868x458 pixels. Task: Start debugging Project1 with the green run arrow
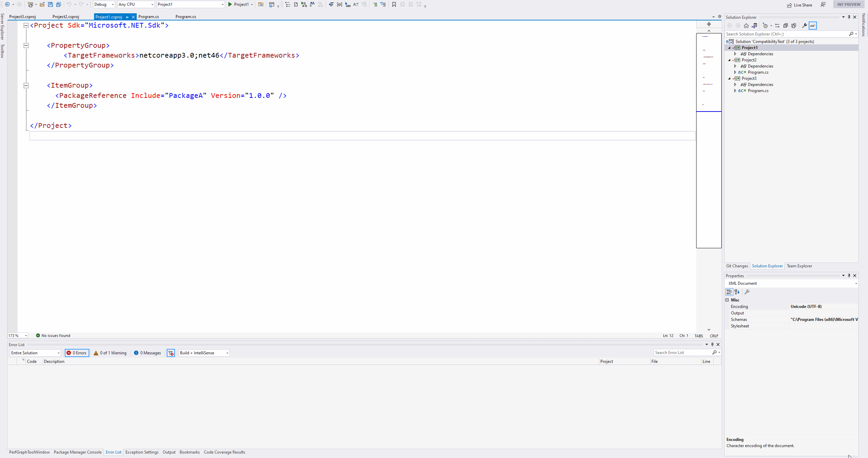[230, 4]
